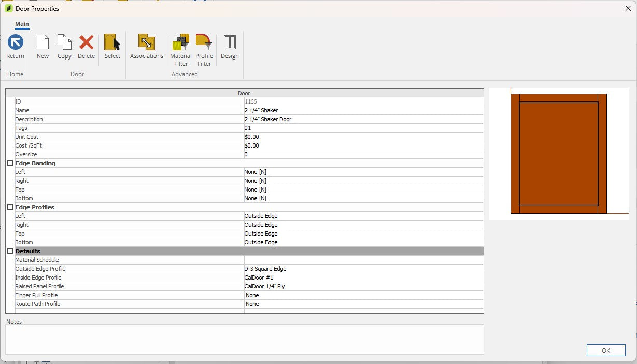The image size is (637, 364).
Task: Open the Design view icon
Action: [230, 42]
